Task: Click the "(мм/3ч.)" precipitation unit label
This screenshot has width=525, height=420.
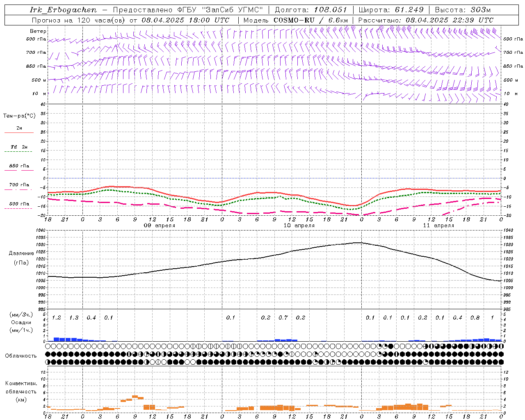Action: pyautogui.click(x=21, y=315)
